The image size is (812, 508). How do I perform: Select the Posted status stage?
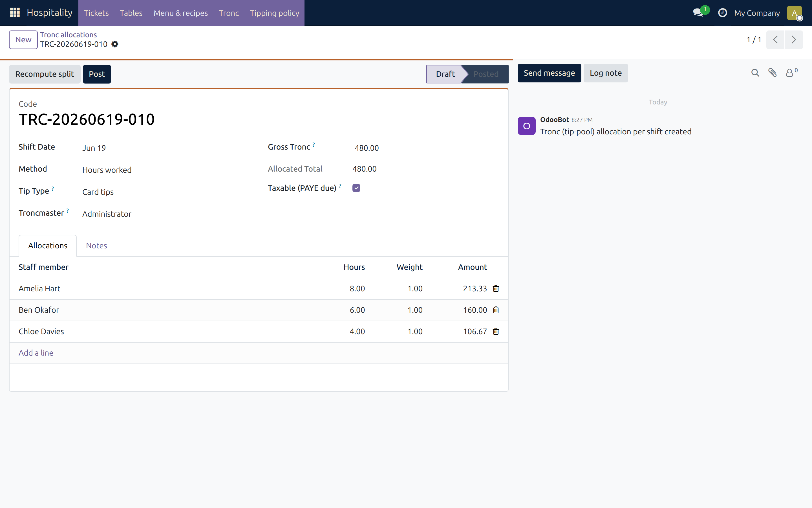pyautogui.click(x=486, y=74)
